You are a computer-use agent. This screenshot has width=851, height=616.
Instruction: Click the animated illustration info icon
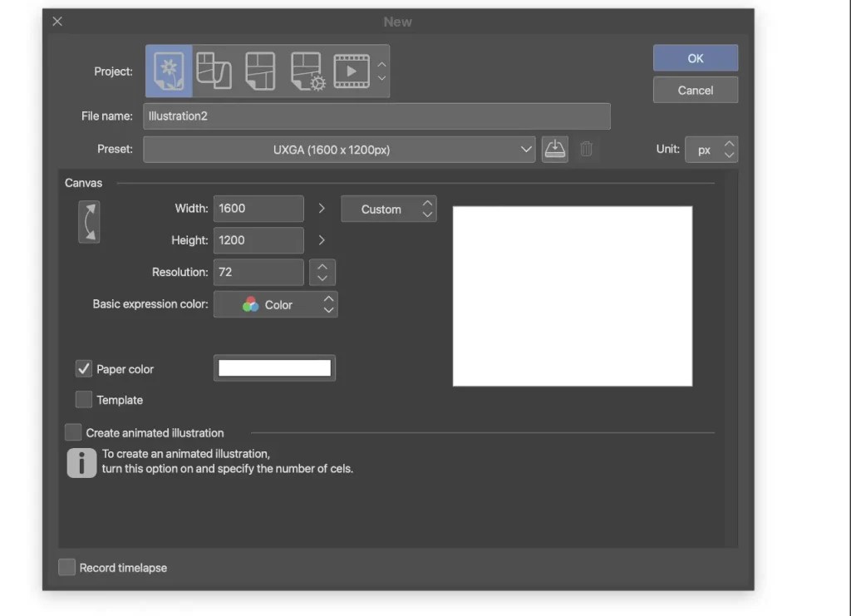(81, 461)
